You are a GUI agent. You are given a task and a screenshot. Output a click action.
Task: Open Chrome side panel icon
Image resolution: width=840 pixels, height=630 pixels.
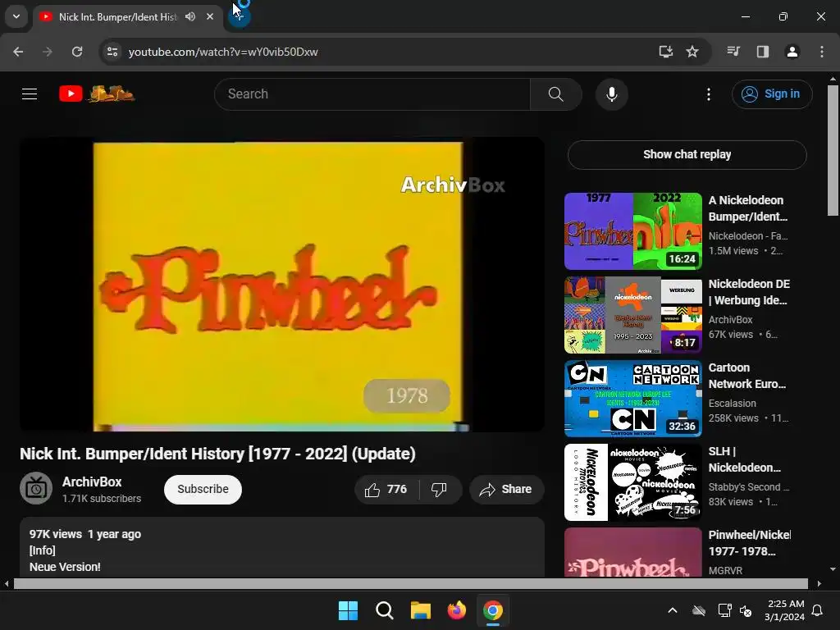point(763,52)
